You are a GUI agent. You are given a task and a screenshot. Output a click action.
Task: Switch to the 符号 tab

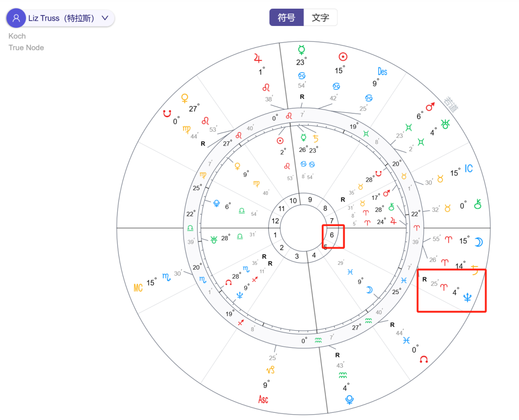pos(286,17)
